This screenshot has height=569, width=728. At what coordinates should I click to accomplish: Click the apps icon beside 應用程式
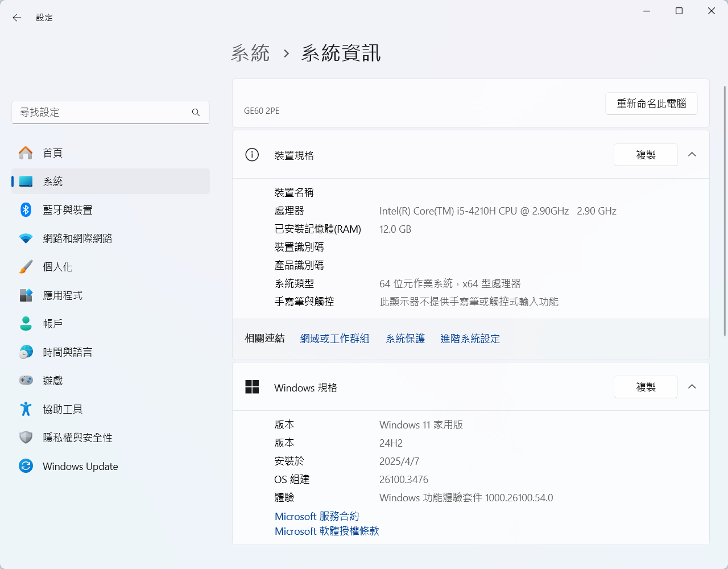[x=26, y=295]
